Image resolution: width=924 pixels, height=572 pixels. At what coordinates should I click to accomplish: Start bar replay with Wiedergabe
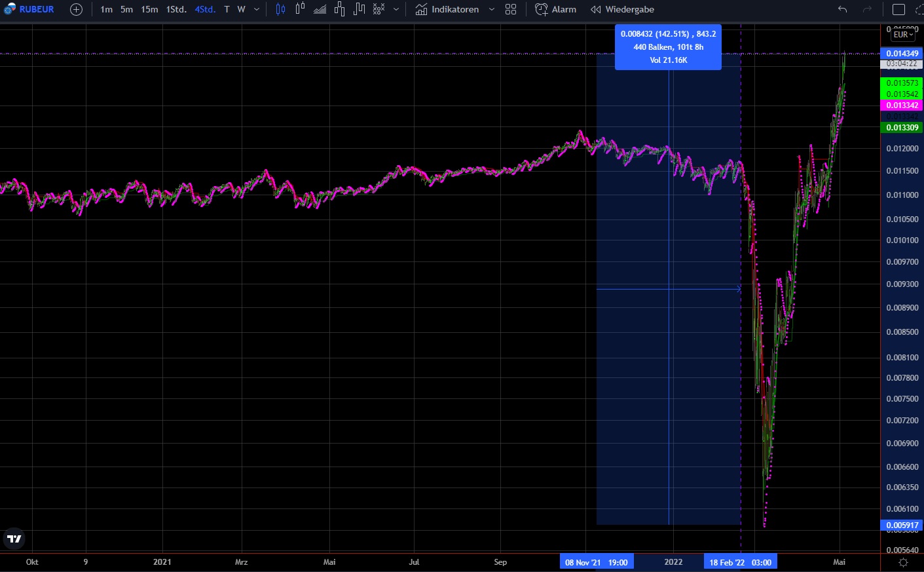[622, 9]
